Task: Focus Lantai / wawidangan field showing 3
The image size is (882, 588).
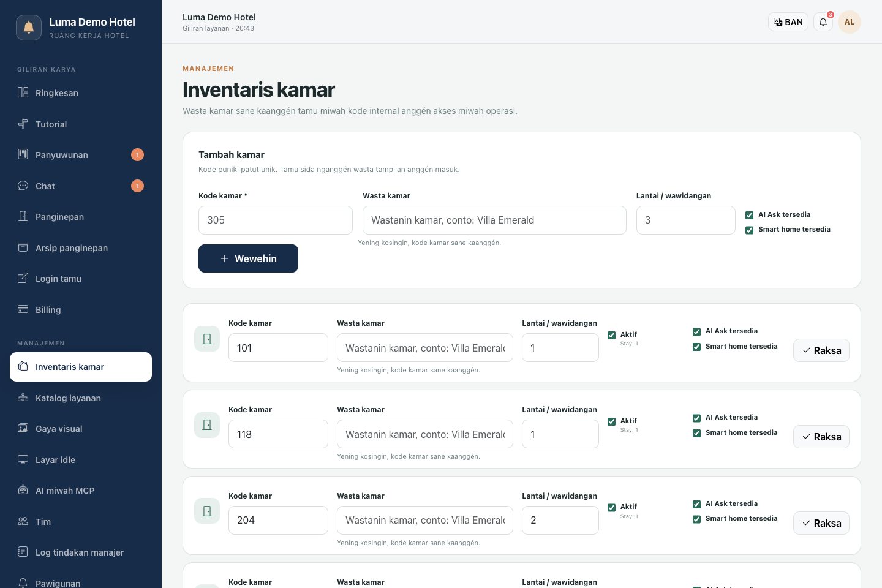Action: pyautogui.click(x=686, y=220)
